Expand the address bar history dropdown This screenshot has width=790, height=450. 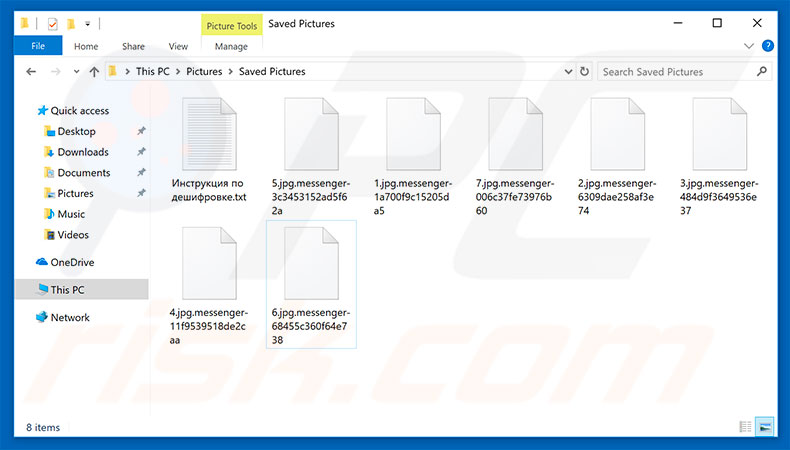coord(570,72)
